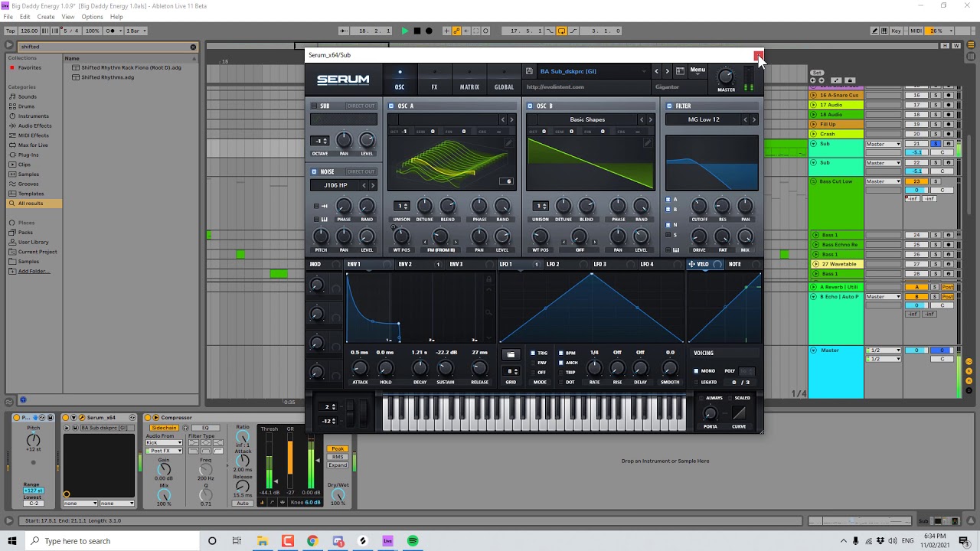Play the Ableton transport

pyautogui.click(x=405, y=31)
